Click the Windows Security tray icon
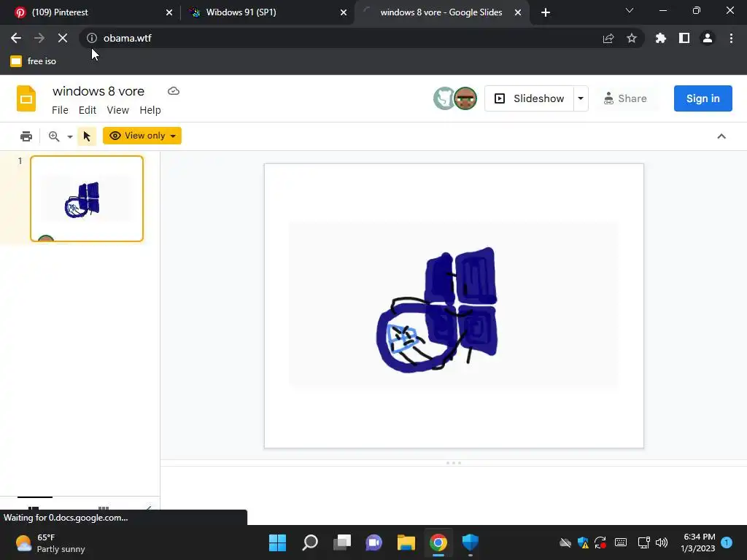747x560 pixels. tap(583, 542)
